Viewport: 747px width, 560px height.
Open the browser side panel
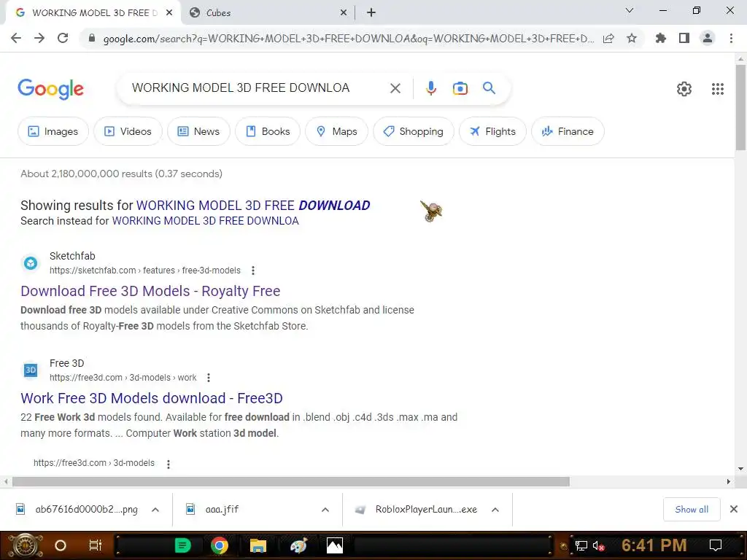(x=684, y=38)
